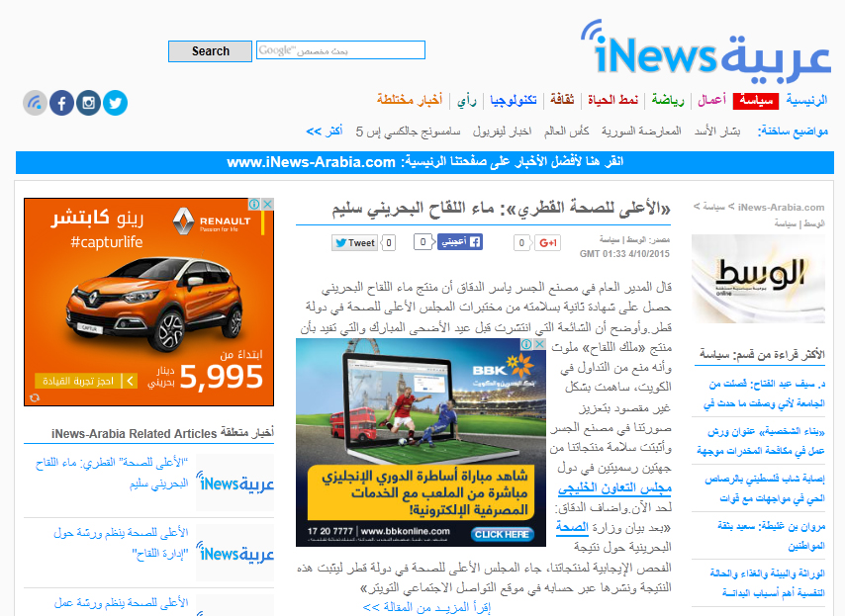Click the Renault ad refresh icon
Image resolution: width=845 pixels, height=616 pixels.
click(x=35, y=397)
